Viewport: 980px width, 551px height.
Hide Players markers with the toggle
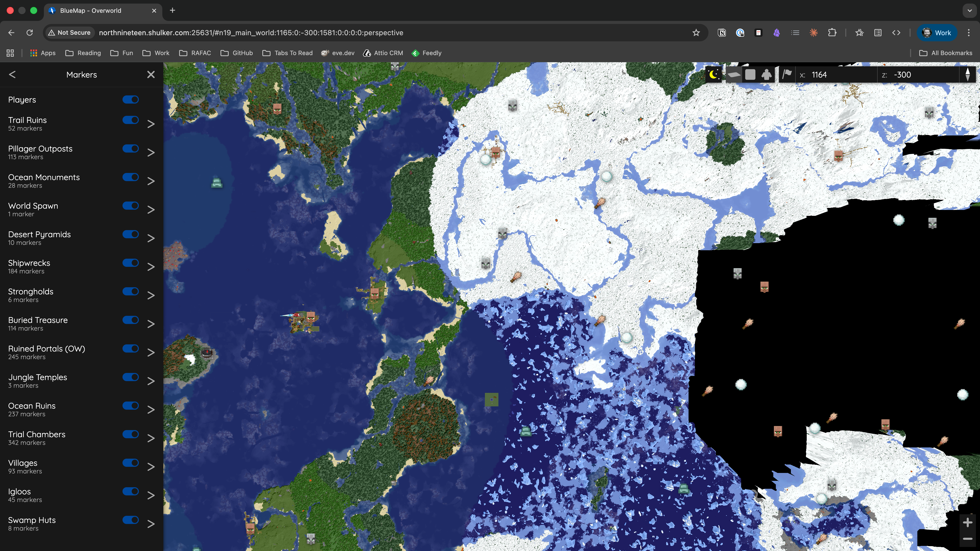point(130,99)
